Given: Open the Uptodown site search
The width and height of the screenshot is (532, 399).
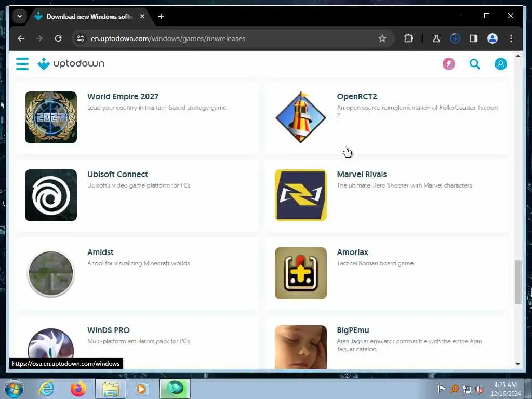Looking at the screenshot, I should tap(475, 64).
